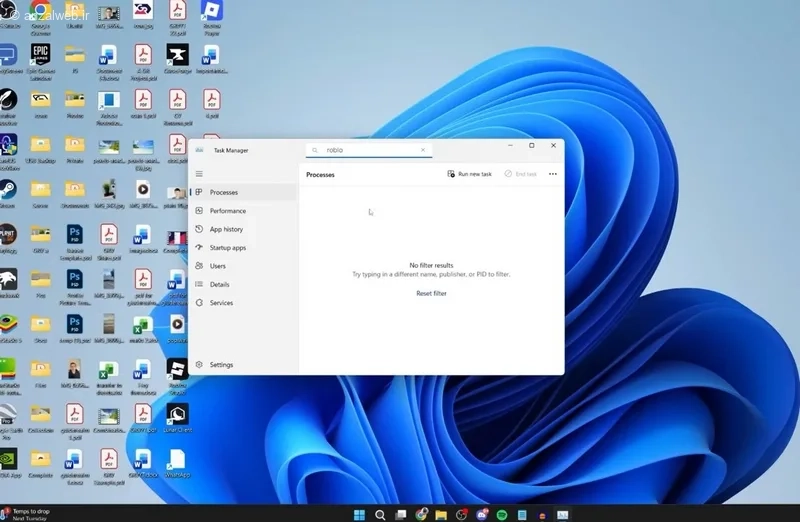Open Task View from the taskbar
This screenshot has height=522, width=800.
point(401,515)
